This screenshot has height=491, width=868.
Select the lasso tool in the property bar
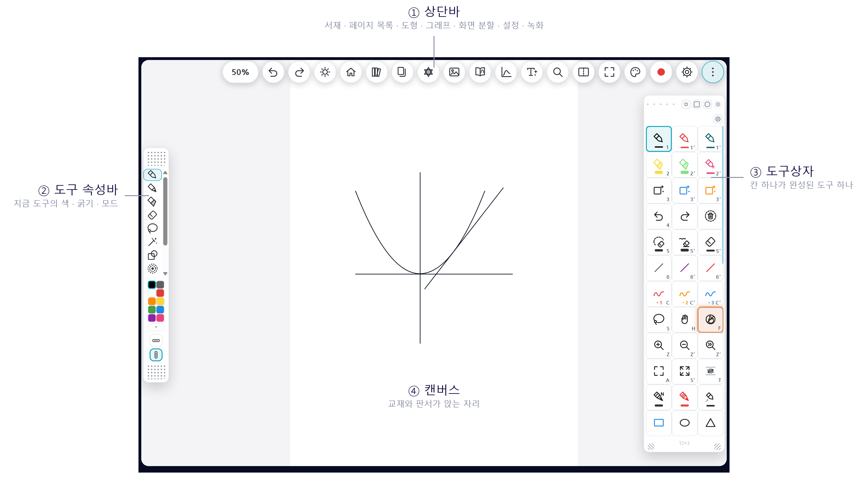click(x=152, y=228)
